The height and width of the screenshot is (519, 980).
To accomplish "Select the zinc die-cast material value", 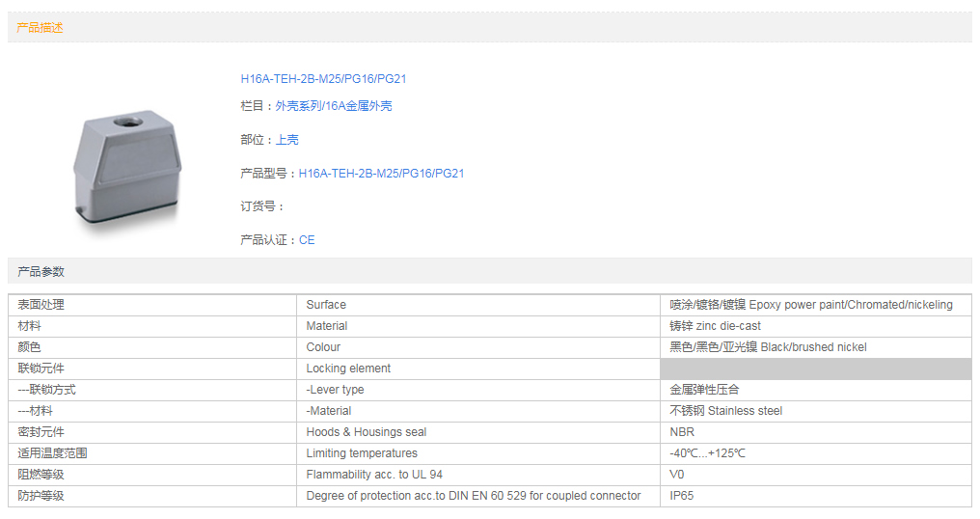I will tap(715, 326).
